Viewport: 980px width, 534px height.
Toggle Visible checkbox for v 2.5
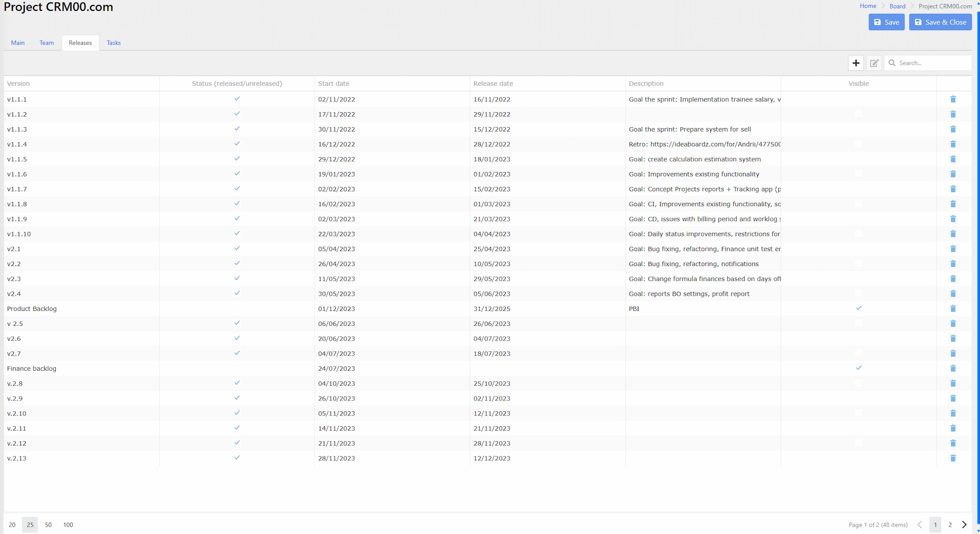pos(859,323)
